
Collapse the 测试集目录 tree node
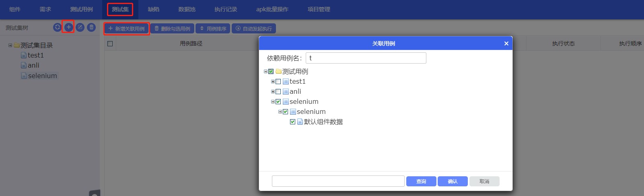(10, 45)
